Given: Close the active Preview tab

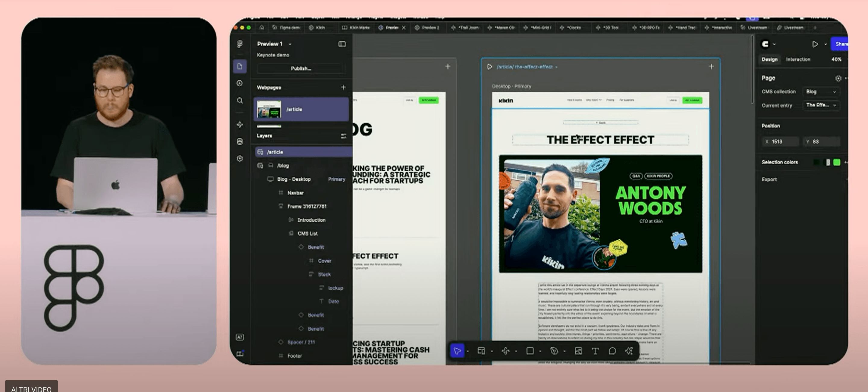Looking at the screenshot, I should point(404,28).
